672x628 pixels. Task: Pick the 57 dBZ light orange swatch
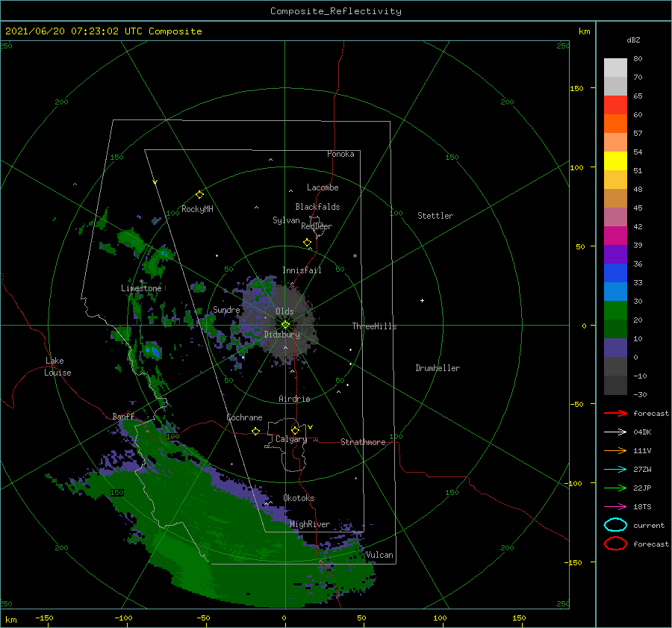(x=615, y=142)
